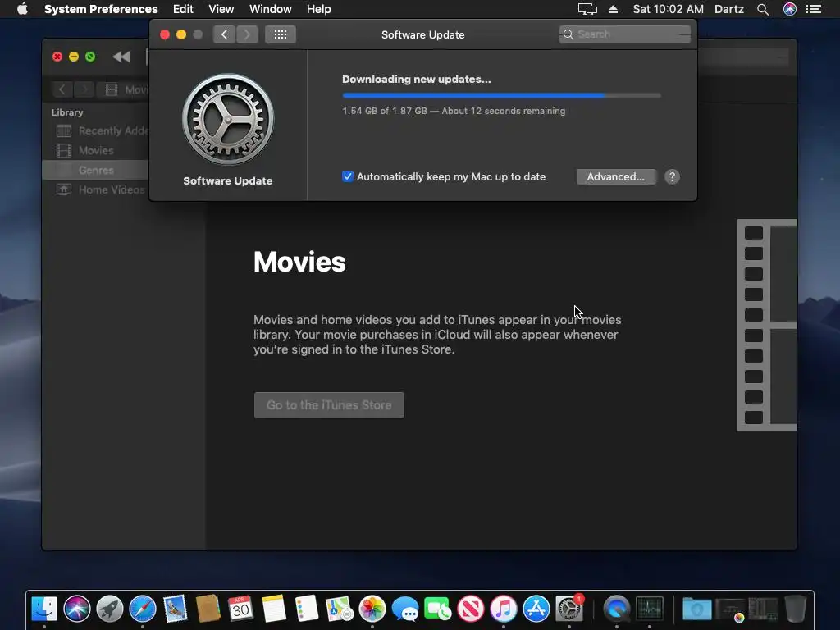Open Advanced... update options
The height and width of the screenshot is (630, 840).
(x=616, y=177)
